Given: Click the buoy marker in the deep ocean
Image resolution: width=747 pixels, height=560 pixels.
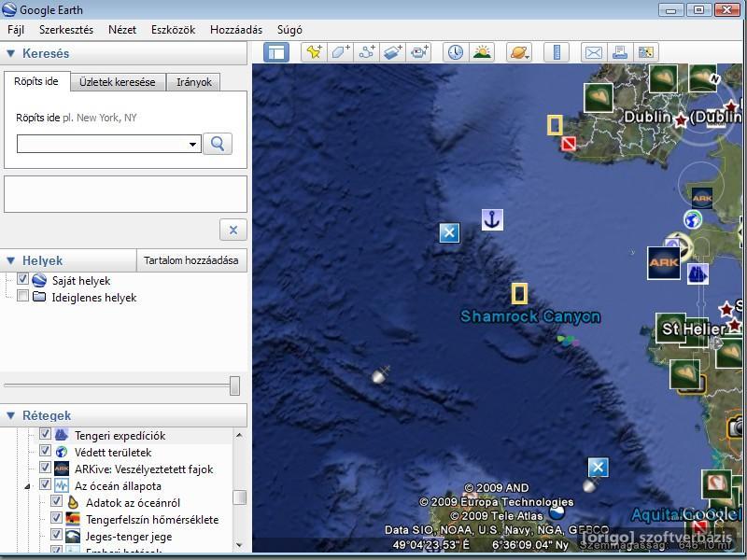Looking at the screenshot, I should pyautogui.click(x=380, y=375).
